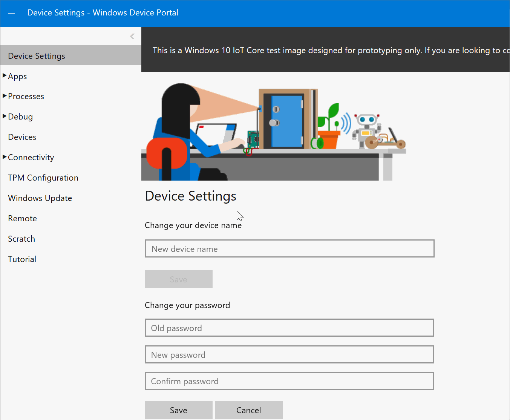510x420 pixels.
Task: Expand the Apps tree arrow
Action: tap(5, 76)
